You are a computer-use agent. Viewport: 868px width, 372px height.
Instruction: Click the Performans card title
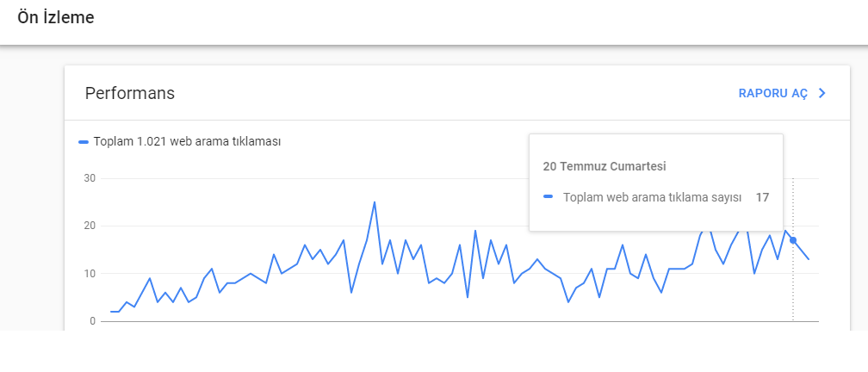(129, 94)
